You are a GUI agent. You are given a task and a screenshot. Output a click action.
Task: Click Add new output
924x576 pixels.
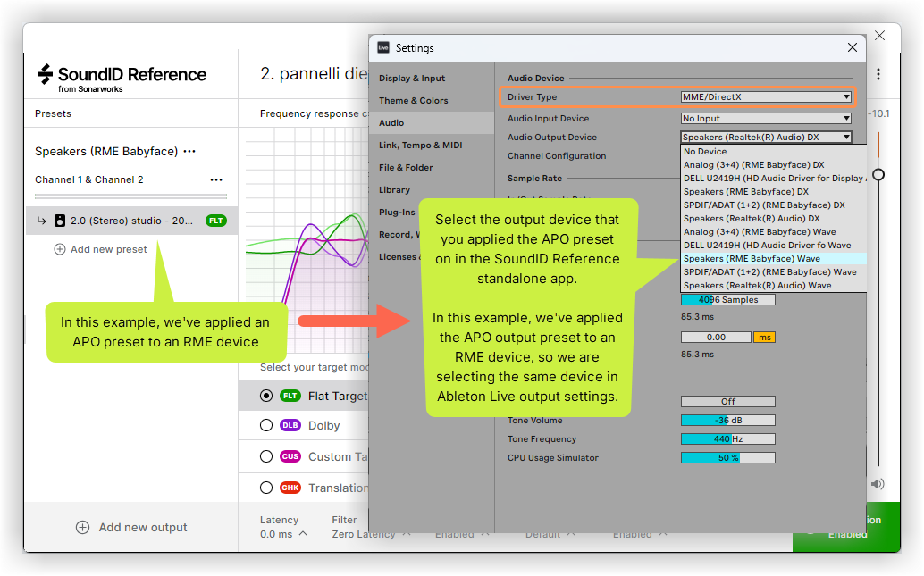(x=132, y=527)
